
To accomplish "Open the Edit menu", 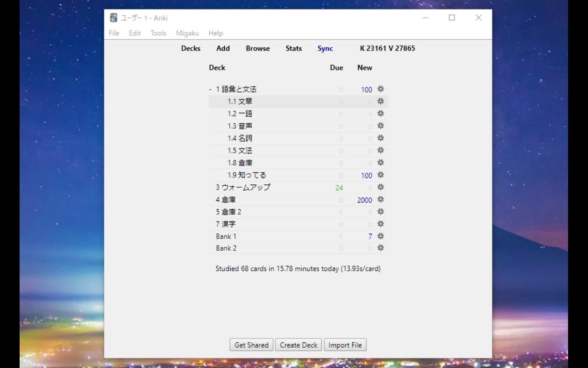I will 135,33.
